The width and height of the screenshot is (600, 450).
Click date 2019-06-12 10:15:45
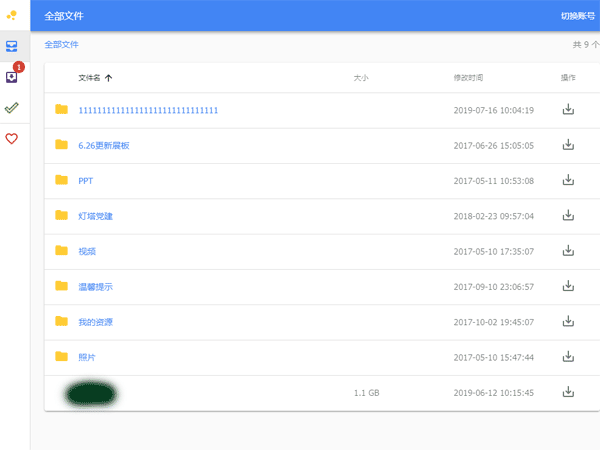pyautogui.click(x=494, y=393)
